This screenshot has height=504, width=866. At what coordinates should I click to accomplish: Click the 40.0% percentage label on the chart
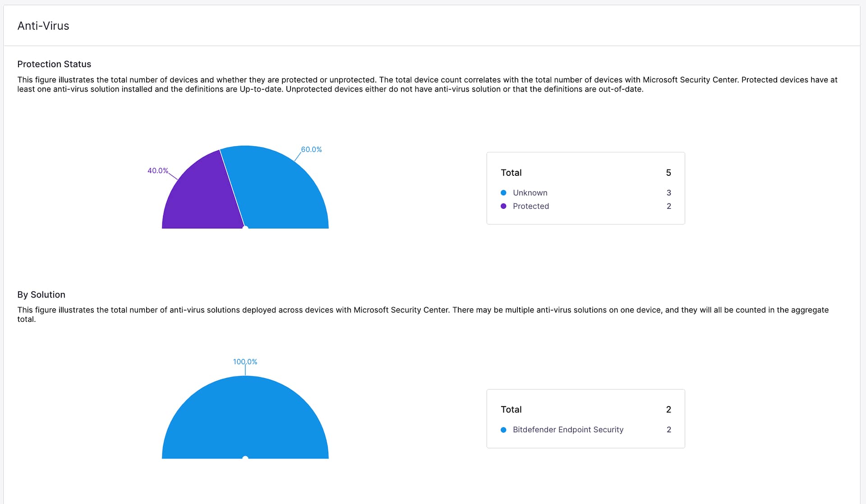click(157, 170)
